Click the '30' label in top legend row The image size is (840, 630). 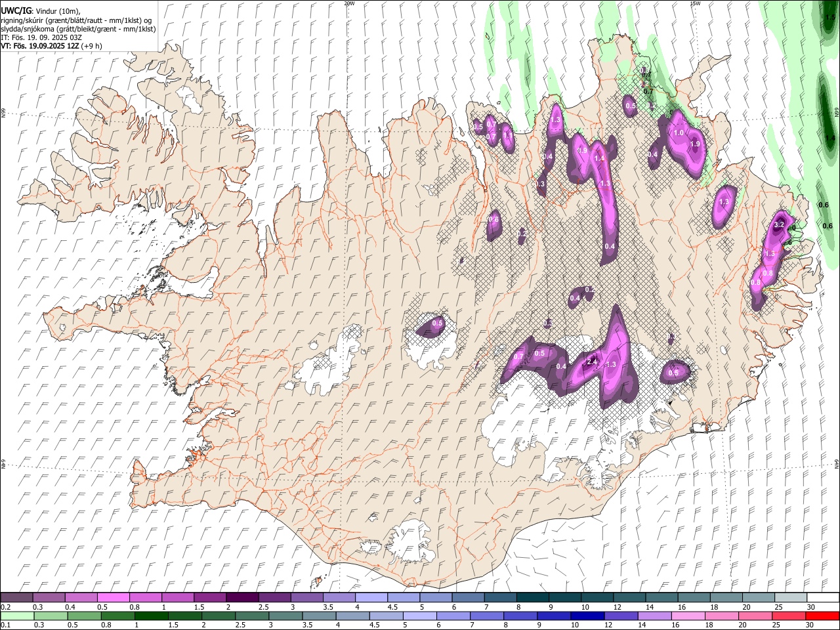(811, 606)
